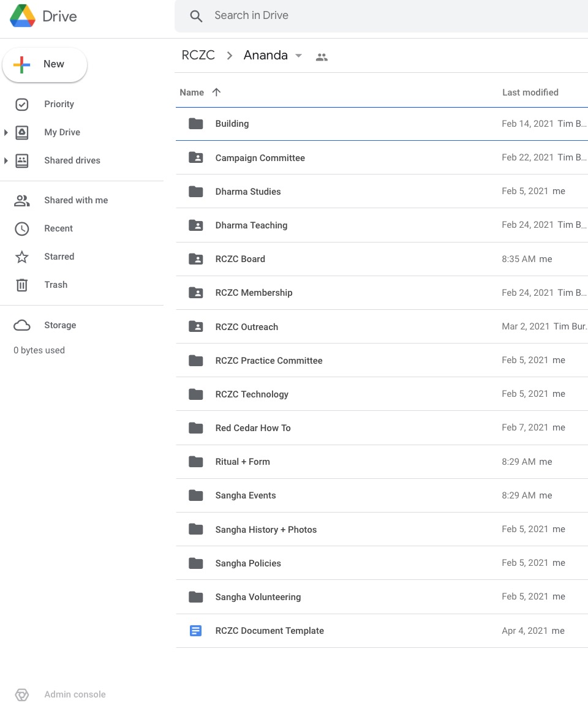Click the Dharma Studies folder icon
The height and width of the screenshot is (703, 588).
point(195,192)
